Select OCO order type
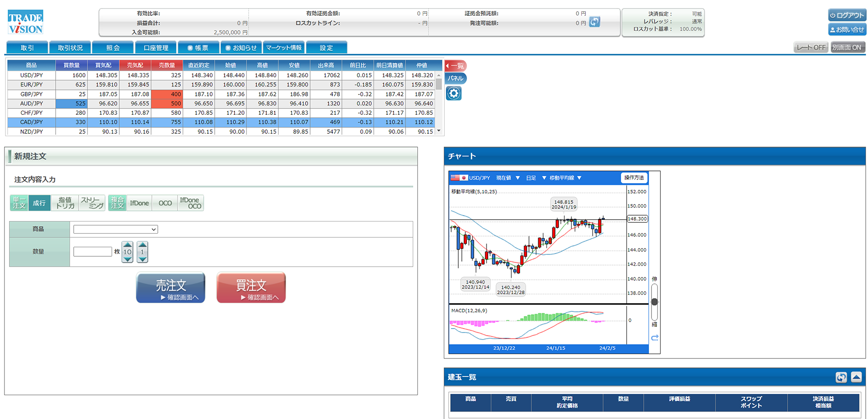The image size is (868, 419). [165, 203]
